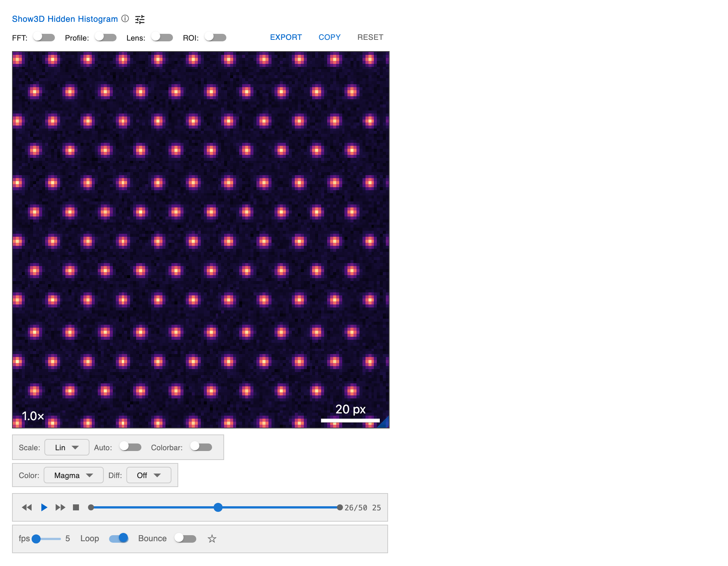The height and width of the screenshot is (566, 728).
Task: Click the fast-forward playback icon
Action: [x=60, y=507]
